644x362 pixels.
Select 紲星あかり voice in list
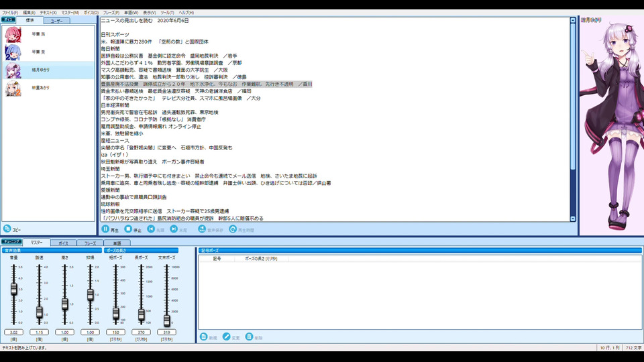[x=48, y=88]
